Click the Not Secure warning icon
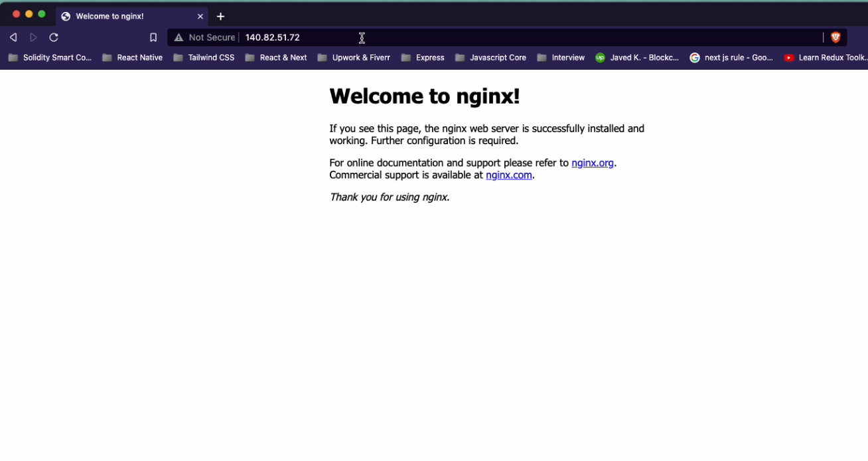 click(x=179, y=38)
